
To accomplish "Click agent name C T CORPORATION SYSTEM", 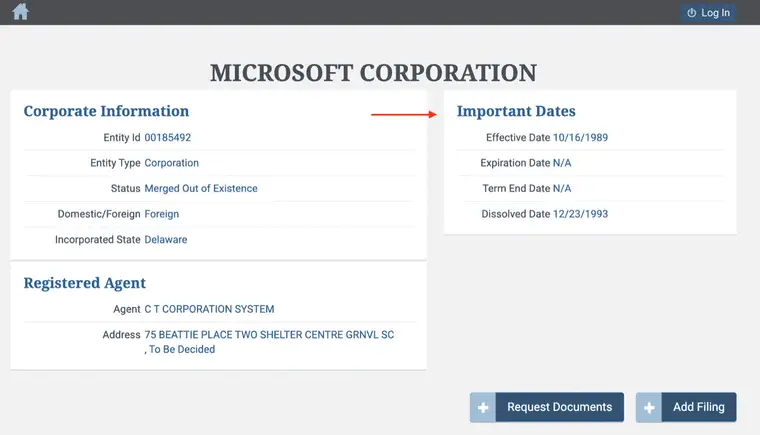I will [209, 309].
